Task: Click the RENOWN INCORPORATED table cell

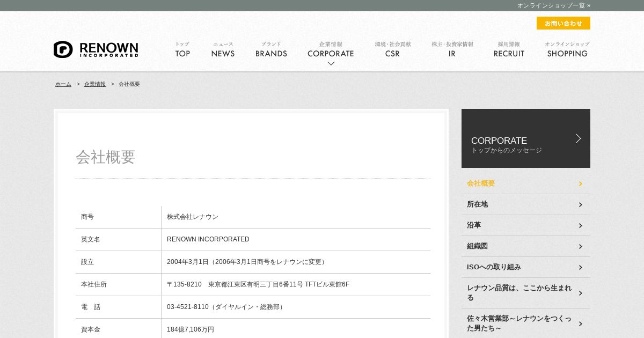Action: (x=208, y=240)
